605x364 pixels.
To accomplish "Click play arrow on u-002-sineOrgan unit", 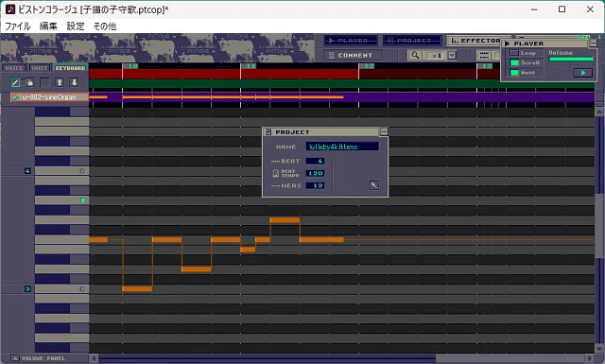I will coord(15,97).
